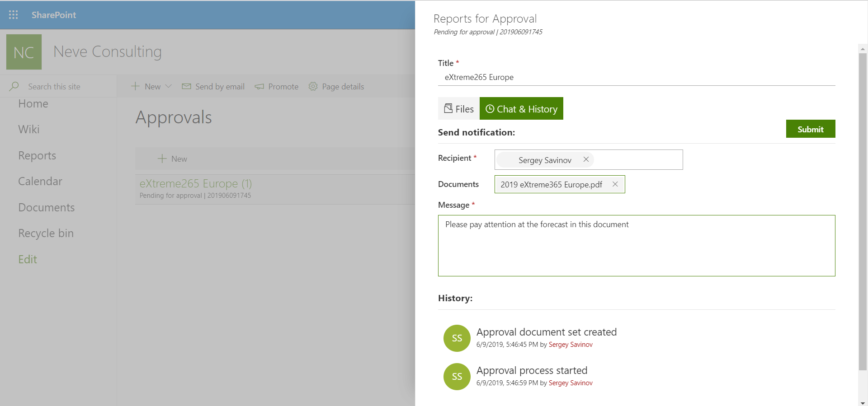The image size is (868, 406).
Task: Click the green Submit button
Action: point(811,129)
